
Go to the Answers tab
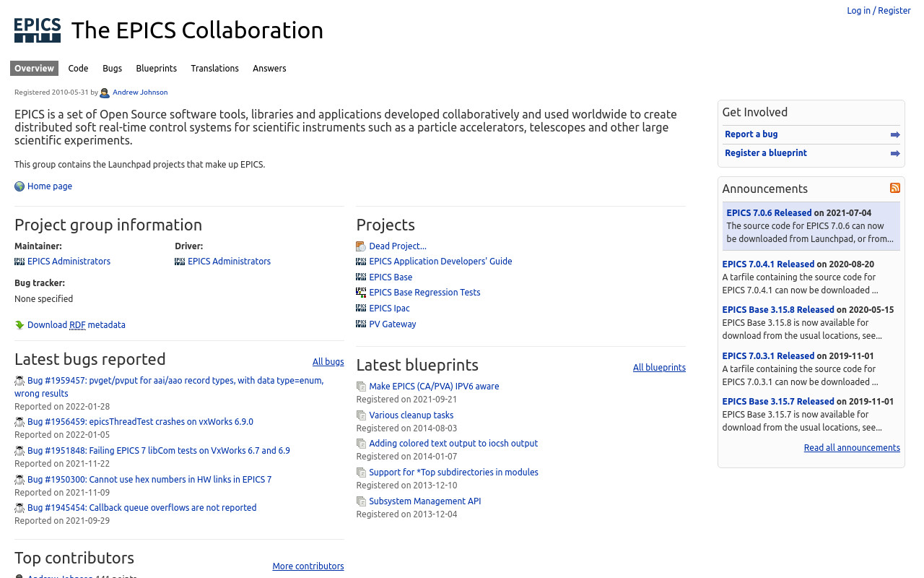(269, 68)
